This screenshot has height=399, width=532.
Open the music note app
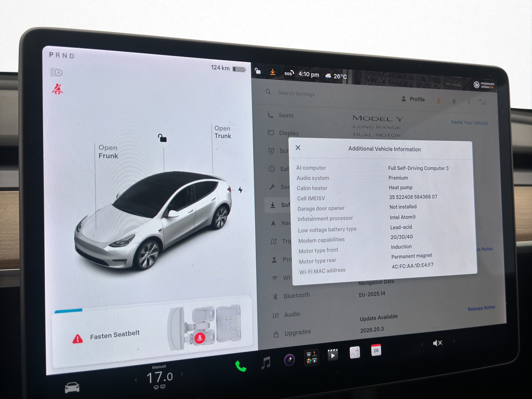(x=266, y=362)
